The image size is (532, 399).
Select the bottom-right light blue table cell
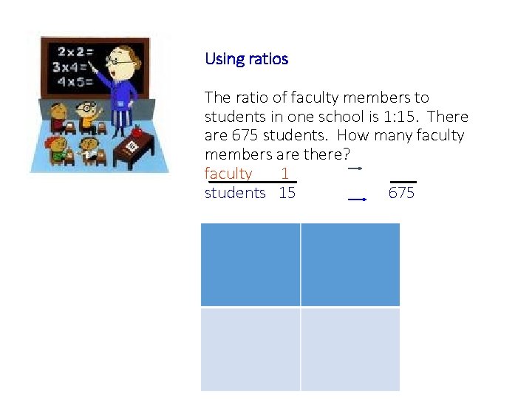(x=350, y=349)
